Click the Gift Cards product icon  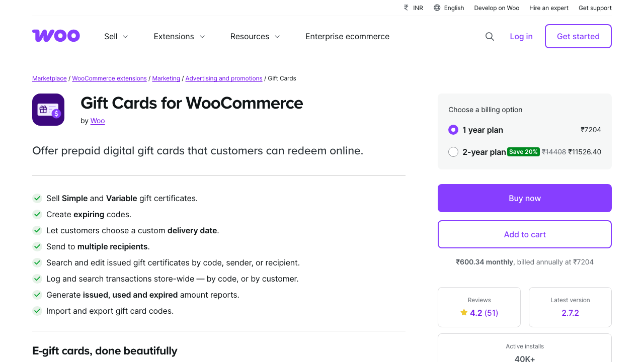click(48, 110)
